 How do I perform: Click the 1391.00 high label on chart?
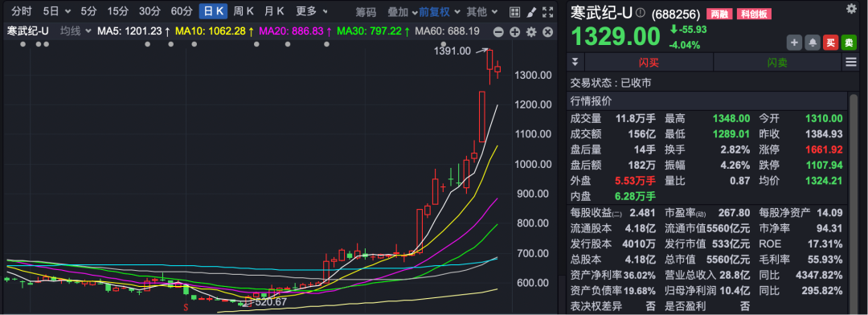point(452,51)
